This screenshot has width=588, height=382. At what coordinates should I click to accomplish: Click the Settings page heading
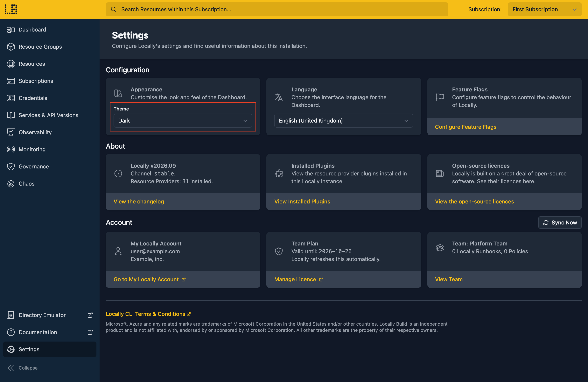pos(130,35)
